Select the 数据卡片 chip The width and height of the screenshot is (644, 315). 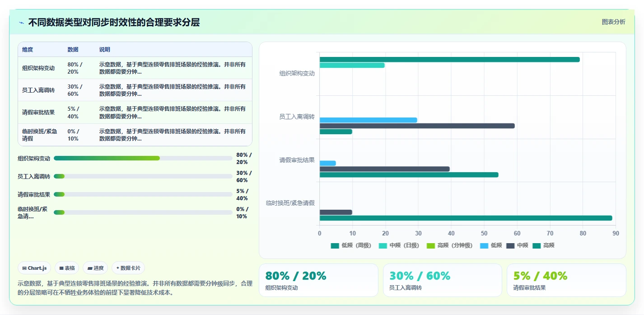coord(128,268)
